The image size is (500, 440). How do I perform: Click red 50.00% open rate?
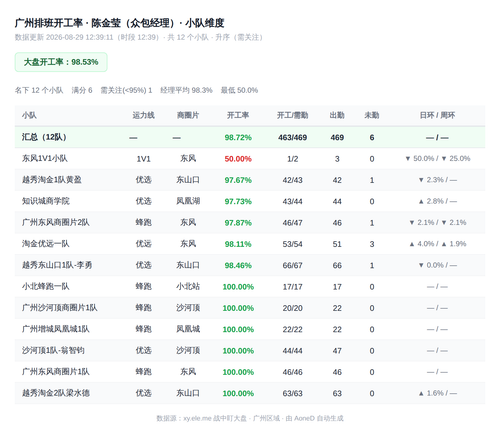click(238, 159)
